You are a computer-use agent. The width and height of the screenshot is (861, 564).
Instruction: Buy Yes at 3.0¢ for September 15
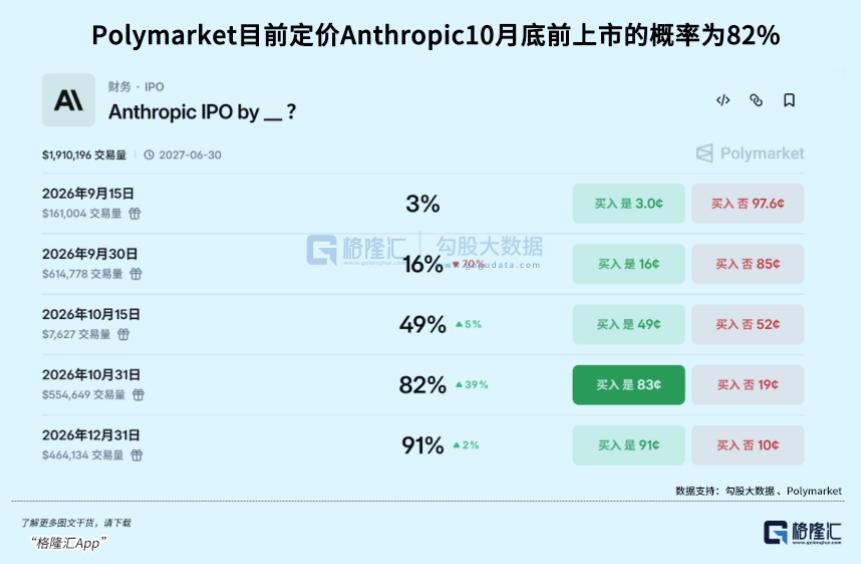pos(629,204)
